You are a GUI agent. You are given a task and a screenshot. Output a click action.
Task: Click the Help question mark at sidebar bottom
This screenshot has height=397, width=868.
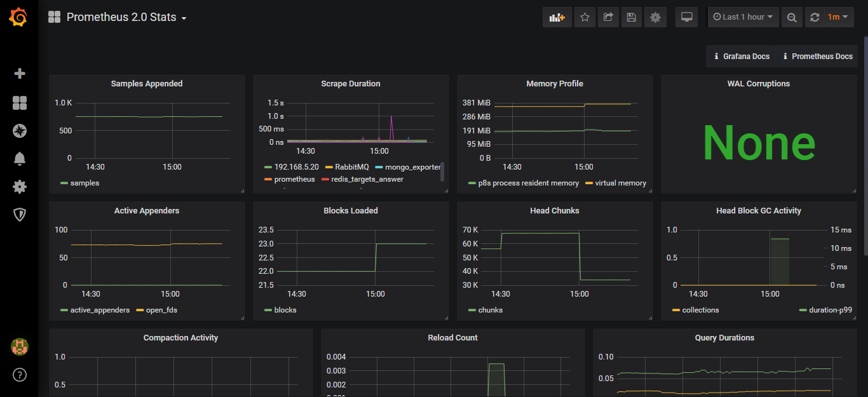(19, 375)
